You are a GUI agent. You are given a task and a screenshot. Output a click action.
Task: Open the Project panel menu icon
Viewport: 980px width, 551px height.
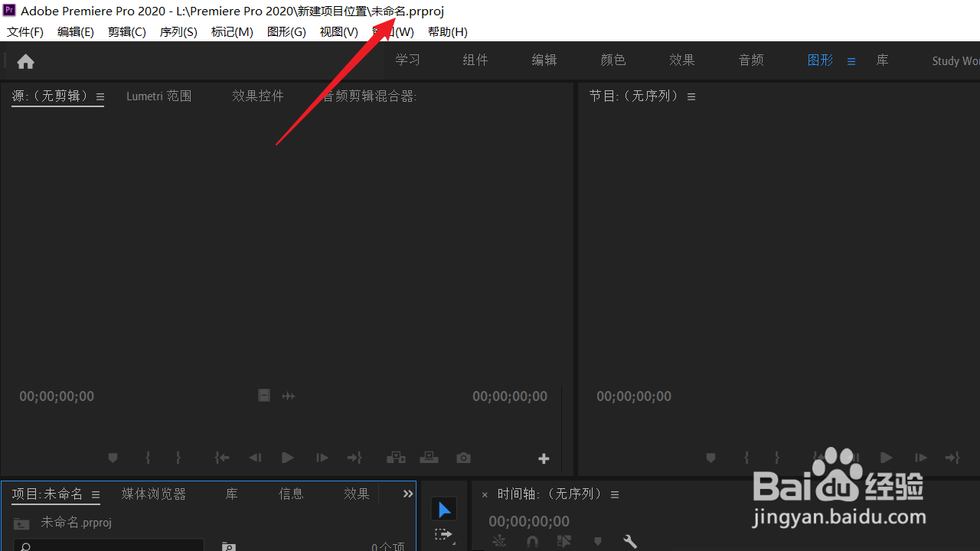[x=96, y=494]
